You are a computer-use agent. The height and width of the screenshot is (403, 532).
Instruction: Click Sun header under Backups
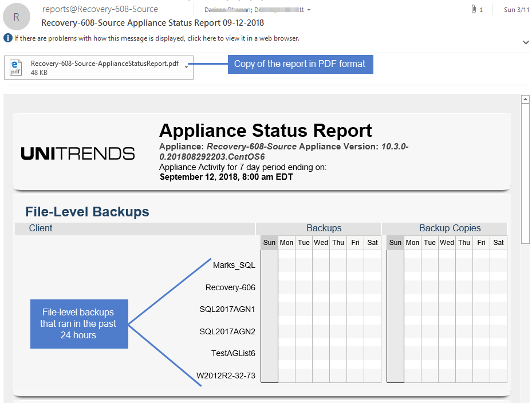coord(269,243)
